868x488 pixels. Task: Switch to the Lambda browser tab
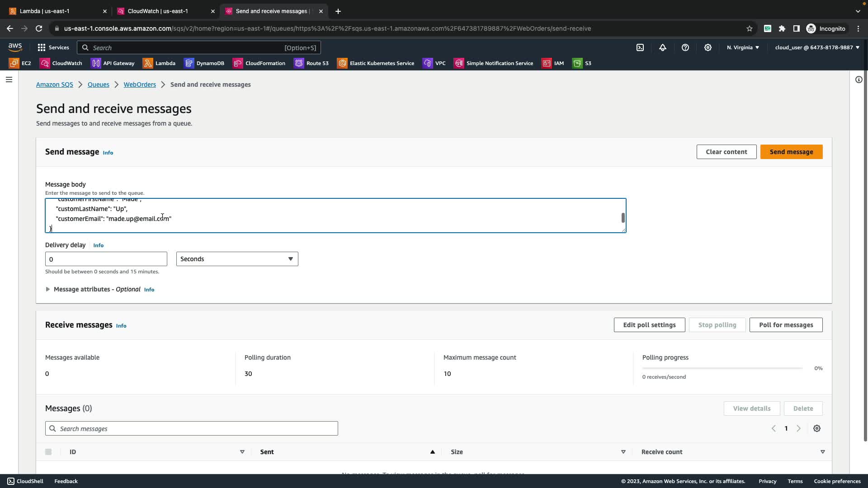[x=44, y=11]
